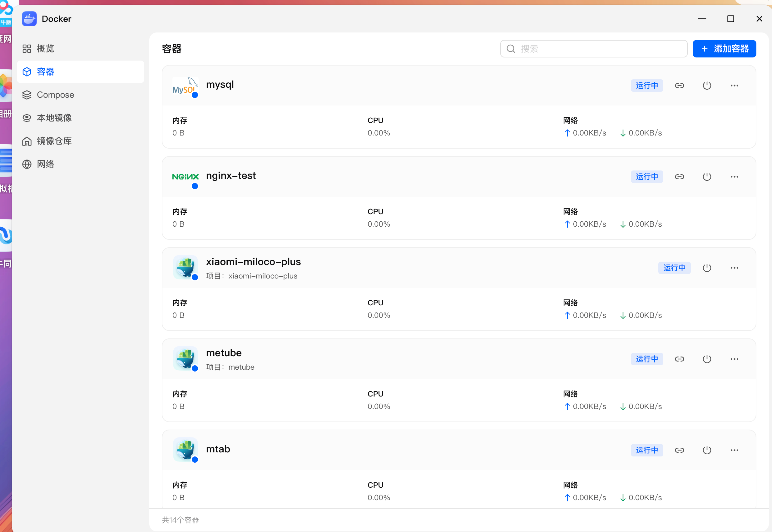
Task: Toggle power for xiaomi-miloco-plus container
Action: coord(707,268)
